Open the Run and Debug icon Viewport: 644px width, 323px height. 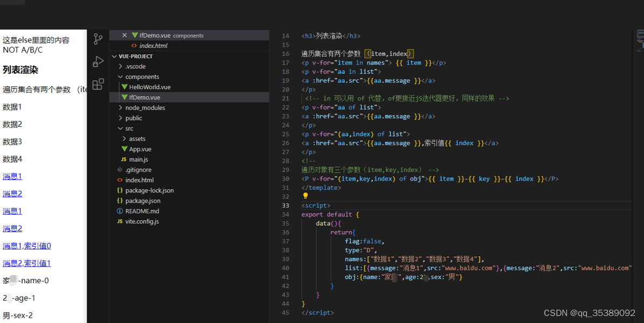click(98, 62)
